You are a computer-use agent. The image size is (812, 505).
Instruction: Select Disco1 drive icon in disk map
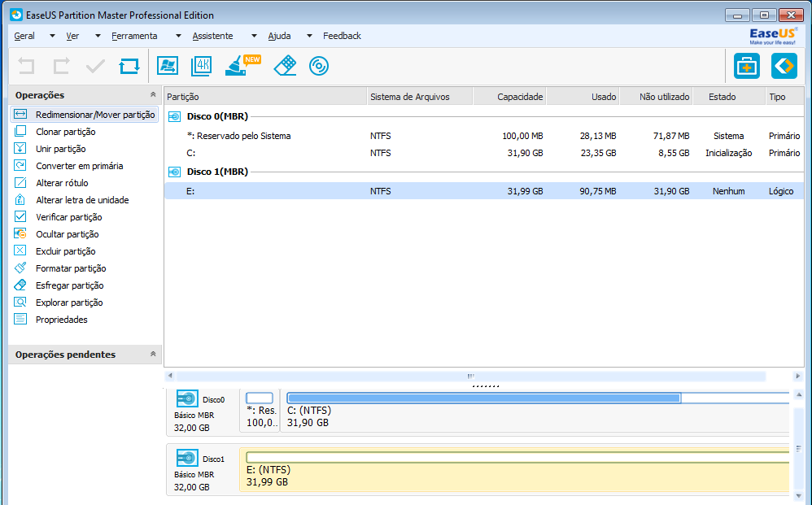(187, 459)
